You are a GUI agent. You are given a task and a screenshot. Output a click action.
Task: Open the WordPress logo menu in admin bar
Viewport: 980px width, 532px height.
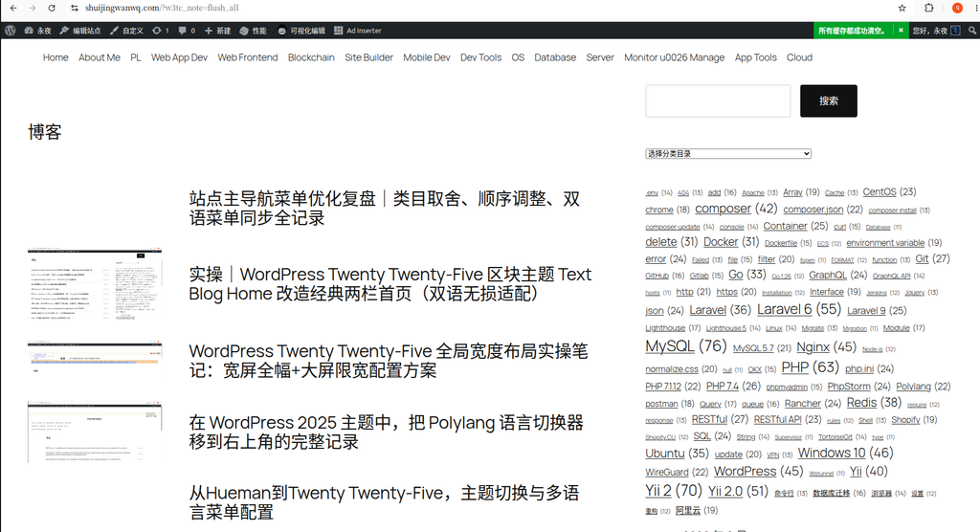pos(10,30)
